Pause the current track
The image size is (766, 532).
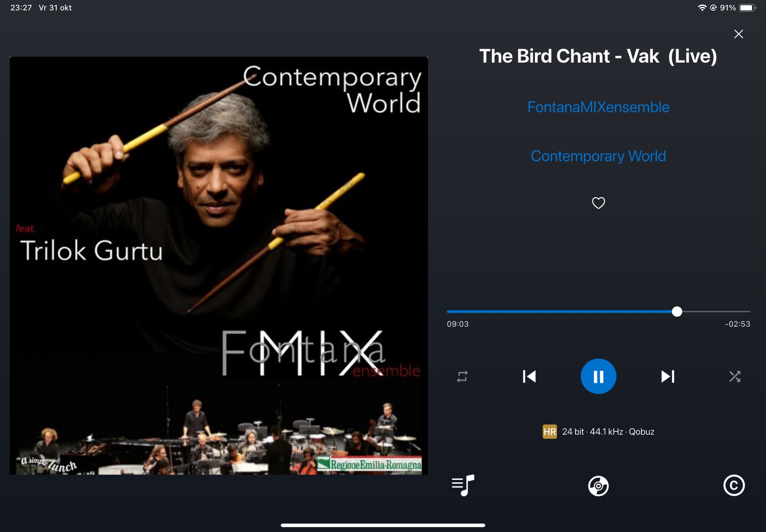tap(598, 376)
